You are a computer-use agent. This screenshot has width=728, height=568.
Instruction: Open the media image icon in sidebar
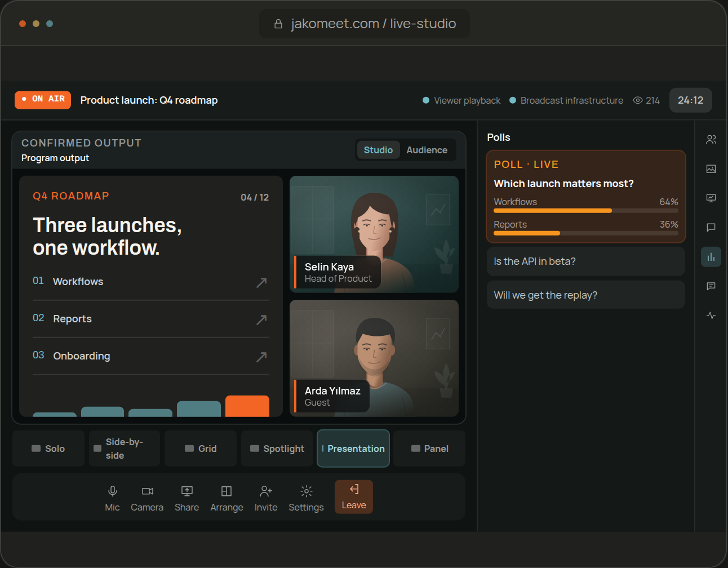coord(711,169)
